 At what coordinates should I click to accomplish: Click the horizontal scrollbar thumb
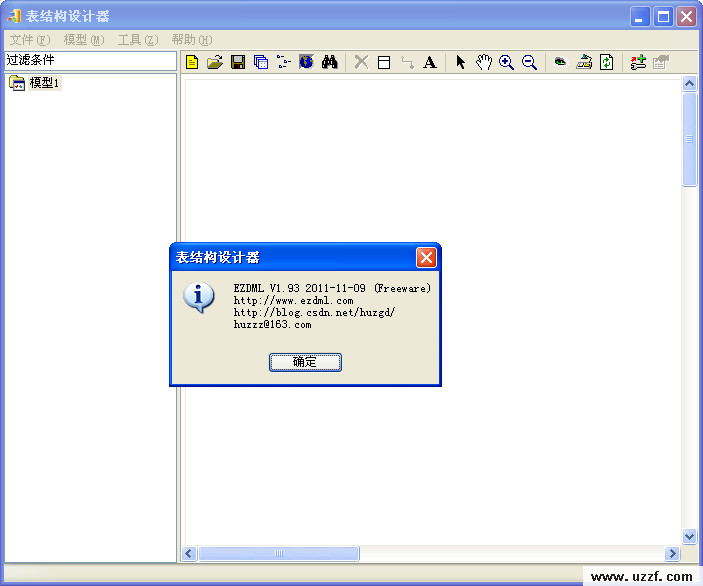click(x=279, y=554)
